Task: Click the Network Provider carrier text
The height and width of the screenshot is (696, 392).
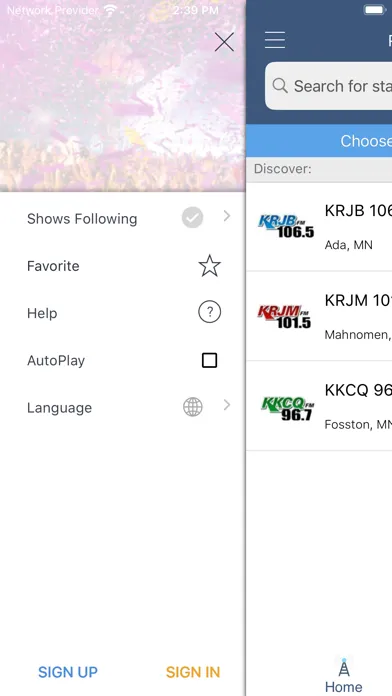Action: 53,10
